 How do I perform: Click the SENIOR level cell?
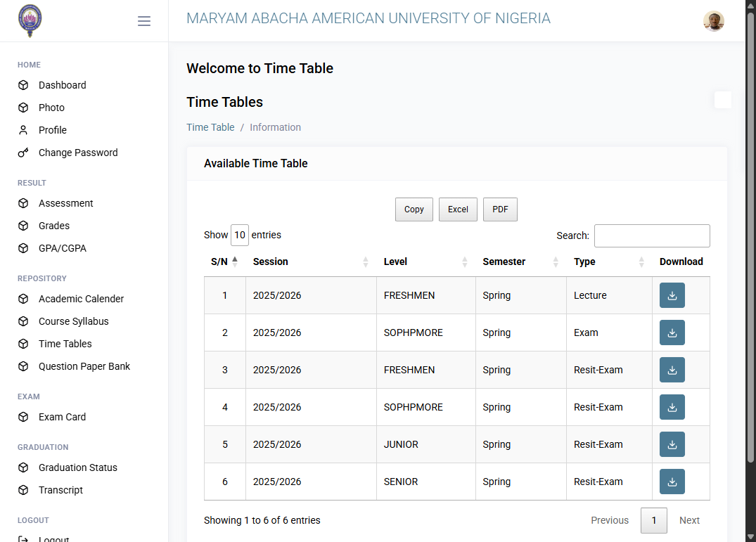tap(425, 482)
